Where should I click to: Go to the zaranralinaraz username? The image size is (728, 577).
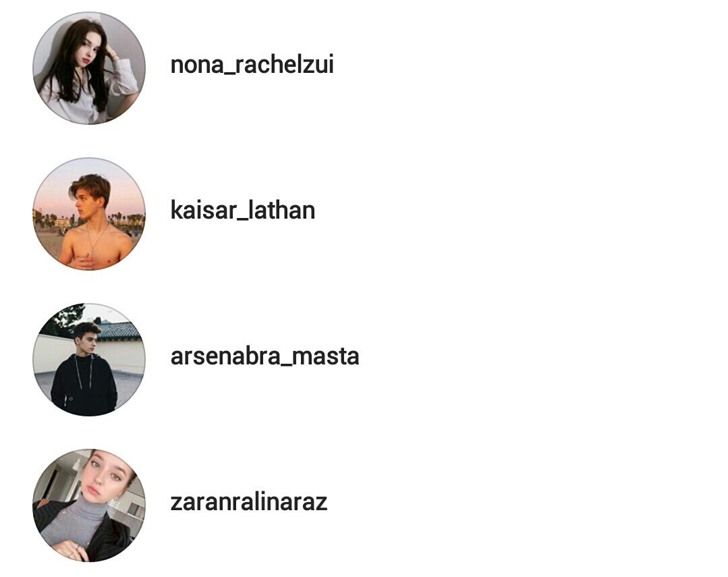tap(249, 502)
